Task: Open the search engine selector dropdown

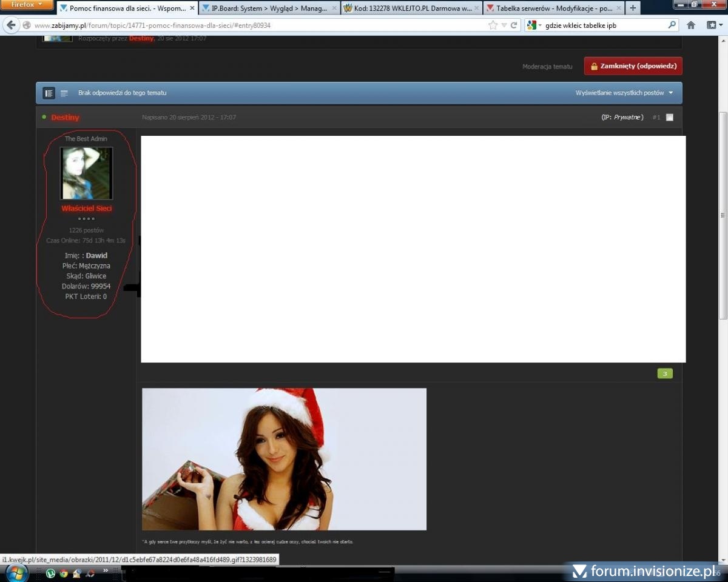Action: [x=534, y=25]
